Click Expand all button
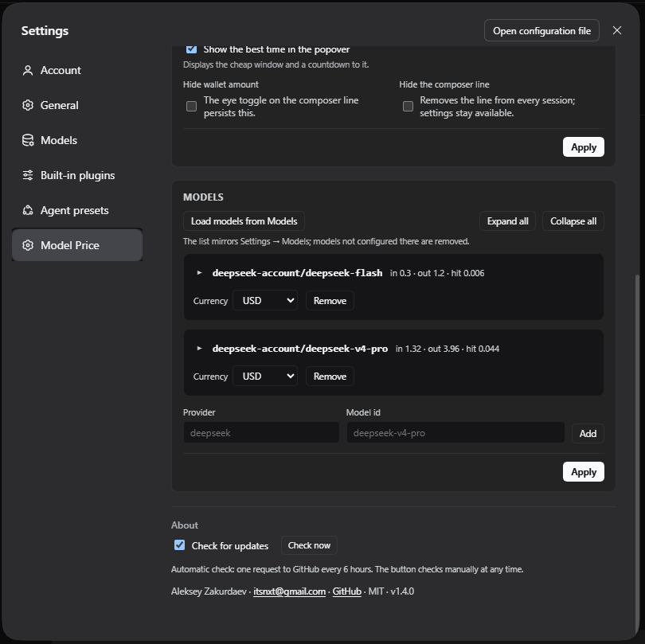This screenshot has height=644, width=645. click(x=507, y=221)
